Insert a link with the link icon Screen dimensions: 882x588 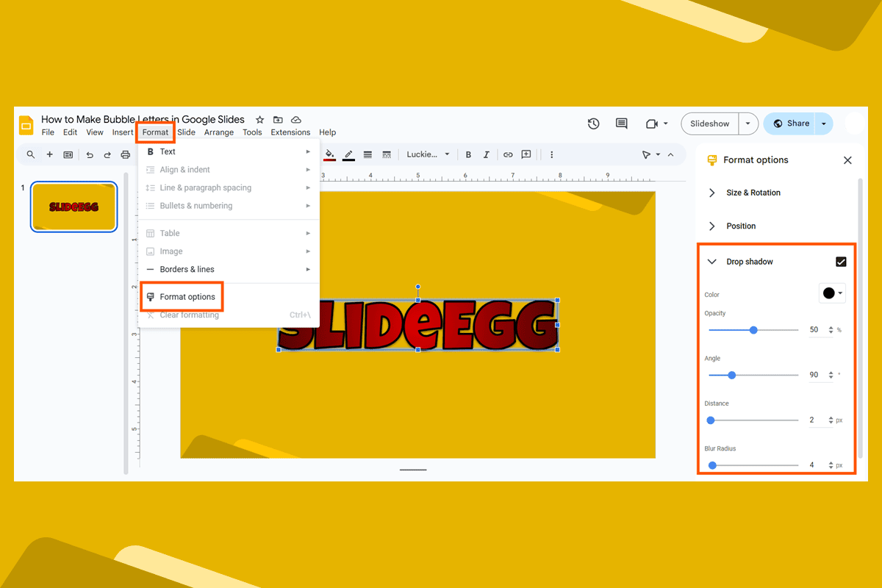click(x=507, y=154)
